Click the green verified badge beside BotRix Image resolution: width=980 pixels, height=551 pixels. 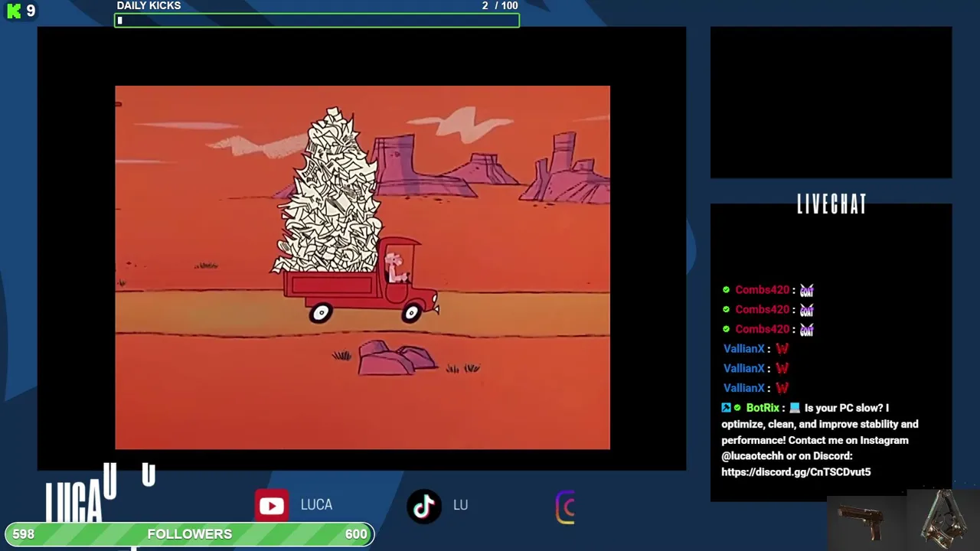738,408
